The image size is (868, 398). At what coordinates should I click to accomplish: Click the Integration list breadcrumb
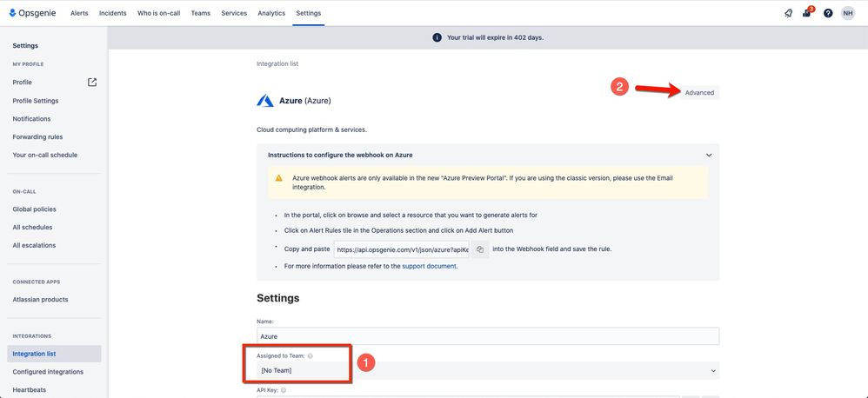pos(277,64)
